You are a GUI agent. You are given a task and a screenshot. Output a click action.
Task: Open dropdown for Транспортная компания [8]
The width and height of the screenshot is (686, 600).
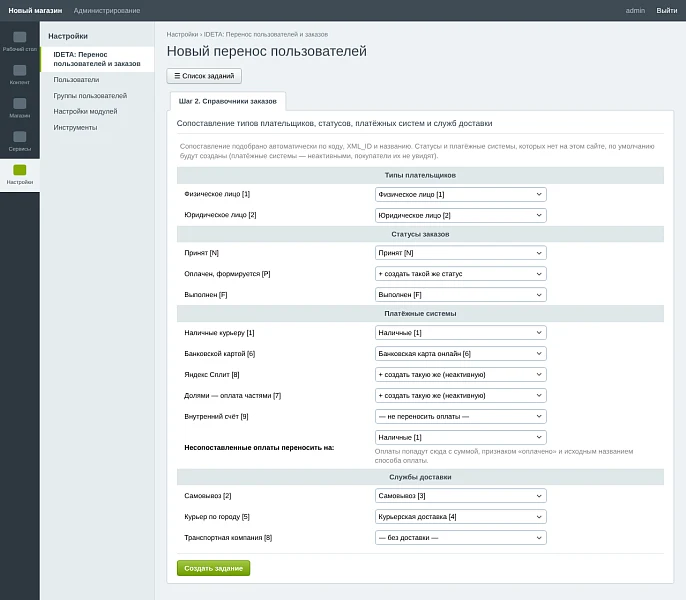(460, 538)
